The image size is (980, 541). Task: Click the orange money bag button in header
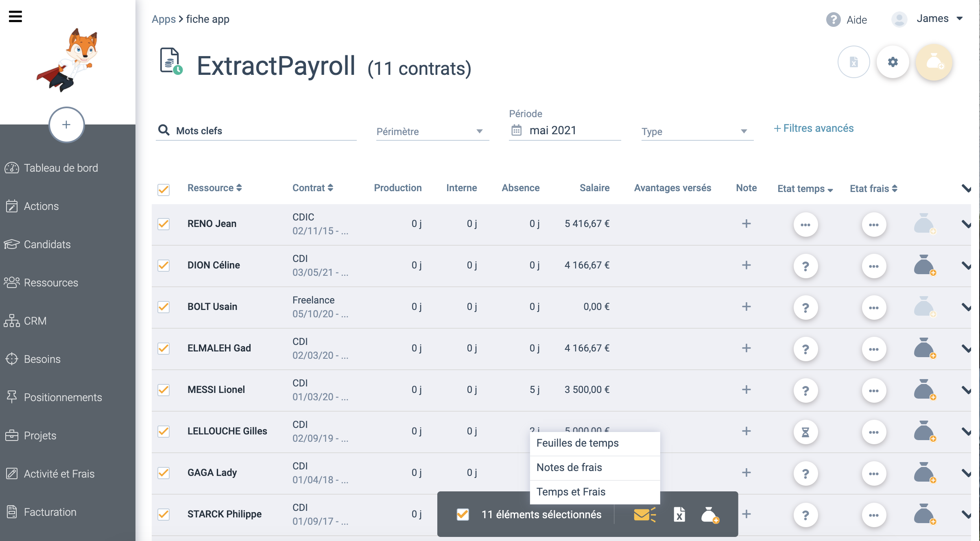934,62
